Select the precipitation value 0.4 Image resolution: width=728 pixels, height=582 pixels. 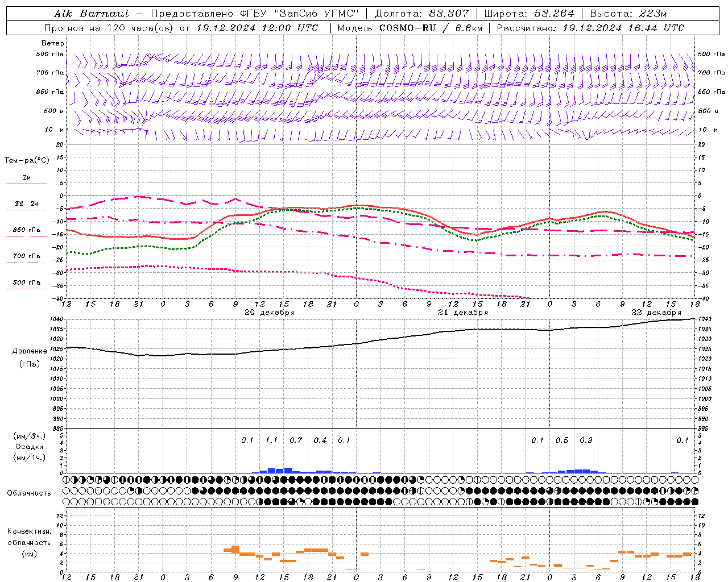pyautogui.click(x=320, y=440)
